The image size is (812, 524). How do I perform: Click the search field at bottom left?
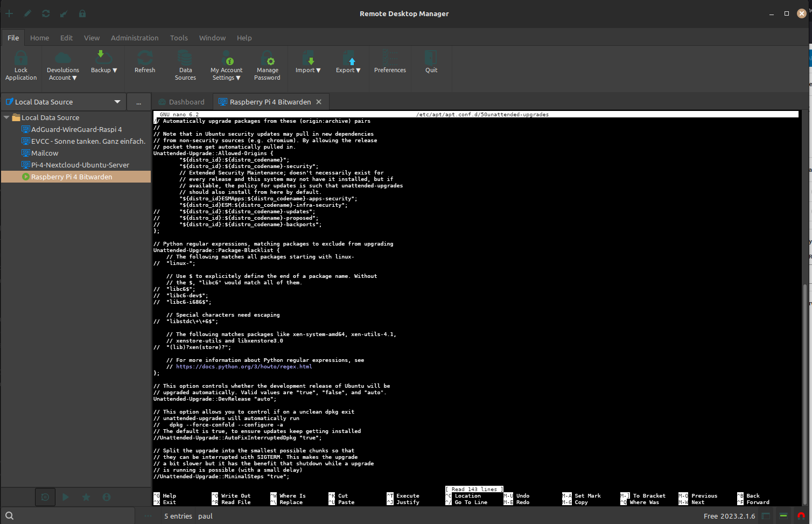click(x=75, y=516)
